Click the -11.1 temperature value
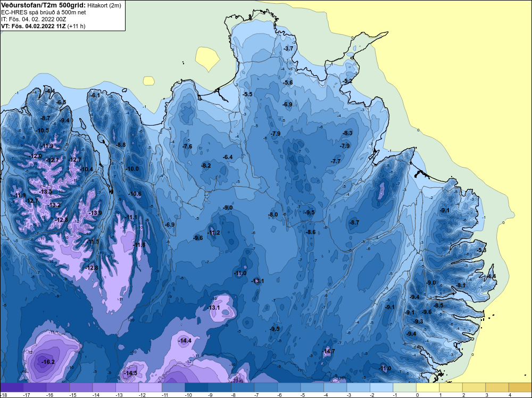Image resolution: width=532 pixels, height=398 pixels. click(x=131, y=217)
